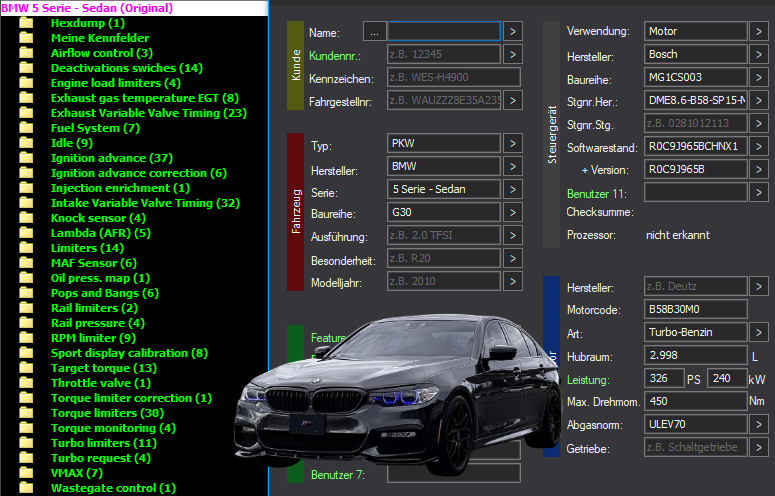Click the Motorcode field B58B30M0
Image resolution: width=775 pixels, height=496 pixels.
(x=695, y=309)
